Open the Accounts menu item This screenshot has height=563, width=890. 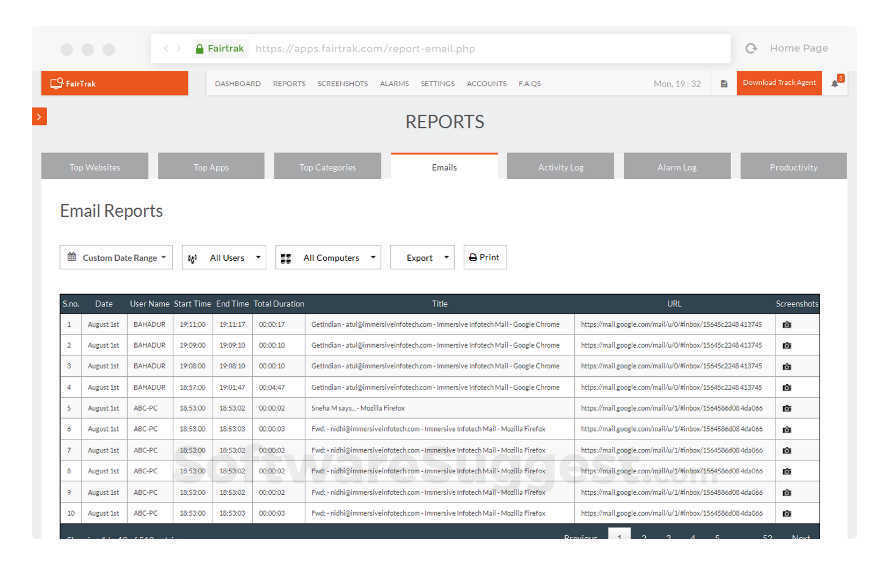tap(486, 83)
